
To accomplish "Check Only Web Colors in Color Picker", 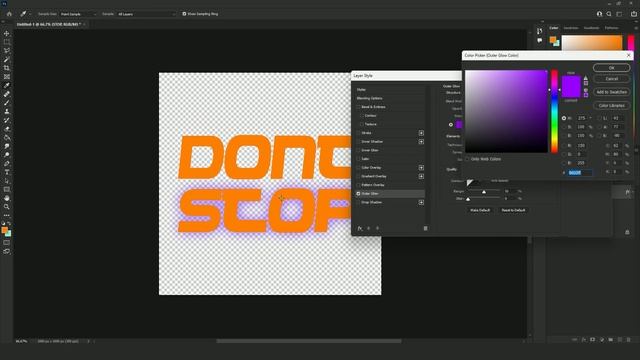I will point(467,159).
